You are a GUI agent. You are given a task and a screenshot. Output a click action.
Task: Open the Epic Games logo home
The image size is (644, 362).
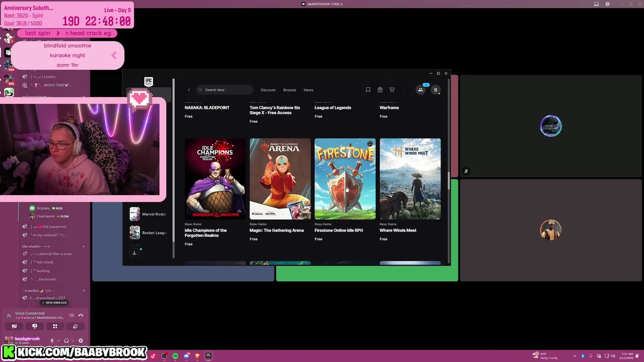148,82
